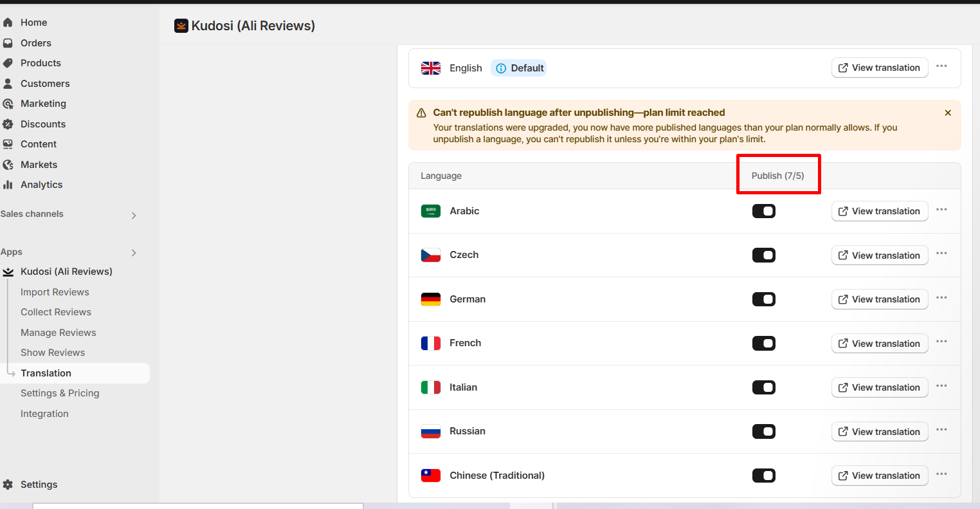
Task: View translation for English default language
Action: [x=880, y=68]
